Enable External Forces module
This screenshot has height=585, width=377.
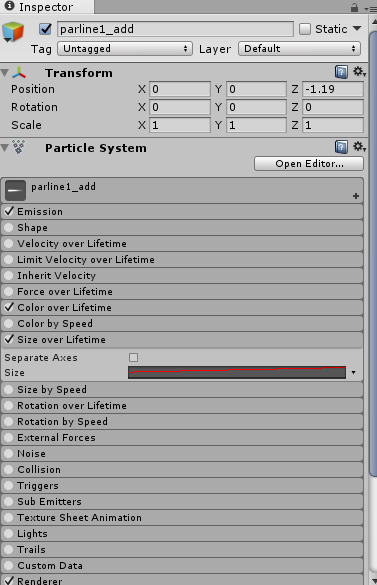click(9, 438)
